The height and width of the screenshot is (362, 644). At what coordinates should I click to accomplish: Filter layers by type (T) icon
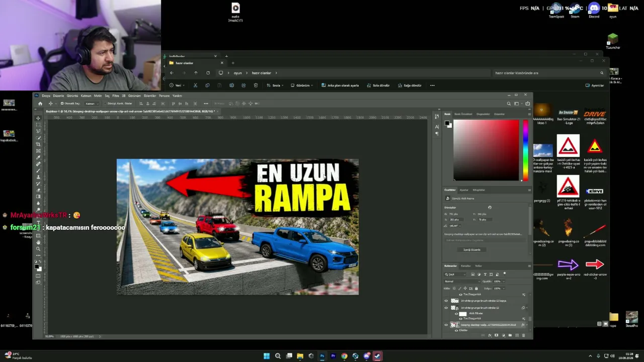coord(485,275)
